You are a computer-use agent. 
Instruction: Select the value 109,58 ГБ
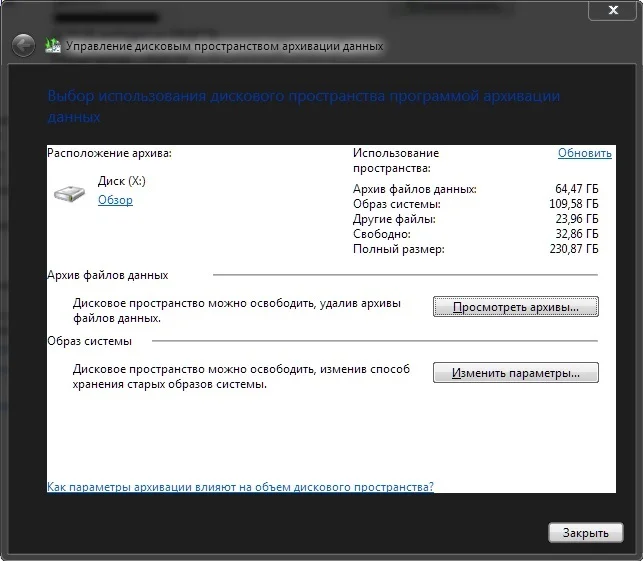pyautogui.click(x=574, y=204)
